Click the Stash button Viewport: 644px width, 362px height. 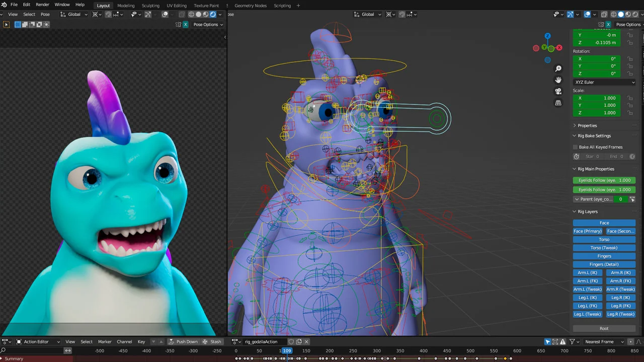pyautogui.click(x=215, y=341)
